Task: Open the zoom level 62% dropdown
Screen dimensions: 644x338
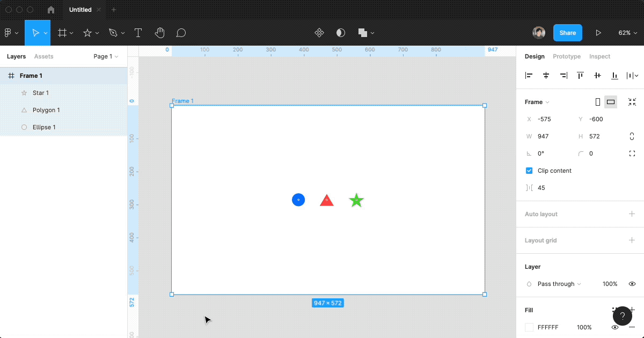Action: tap(627, 33)
